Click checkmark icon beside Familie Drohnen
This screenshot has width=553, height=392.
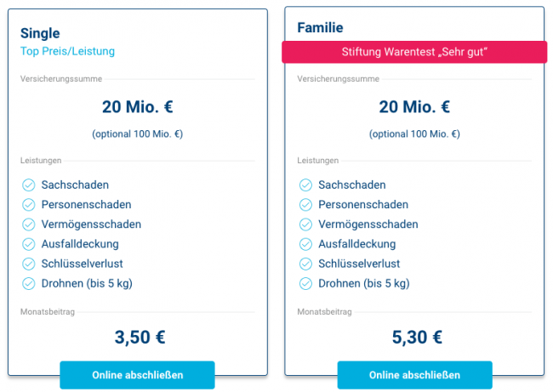tap(305, 283)
